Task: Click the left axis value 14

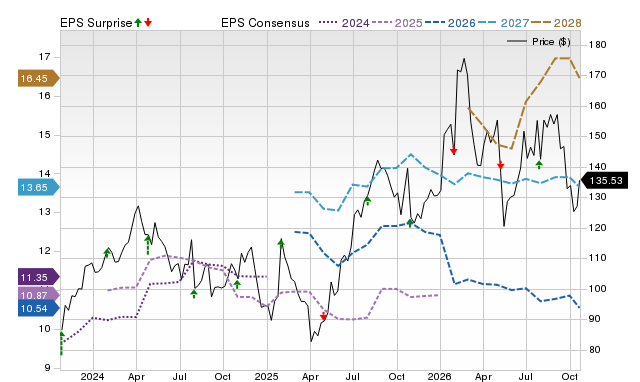Action: [x=44, y=174]
